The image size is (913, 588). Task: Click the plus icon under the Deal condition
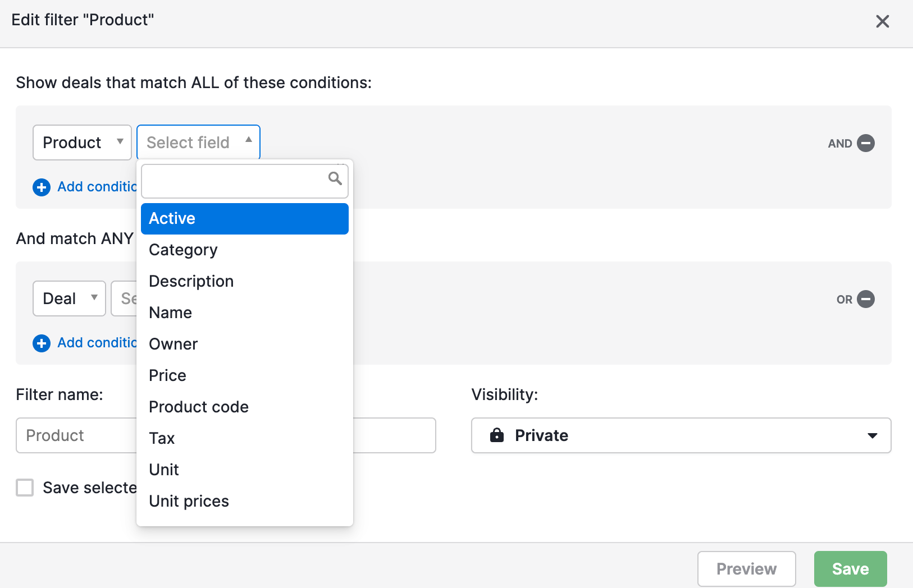click(x=41, y=343)
